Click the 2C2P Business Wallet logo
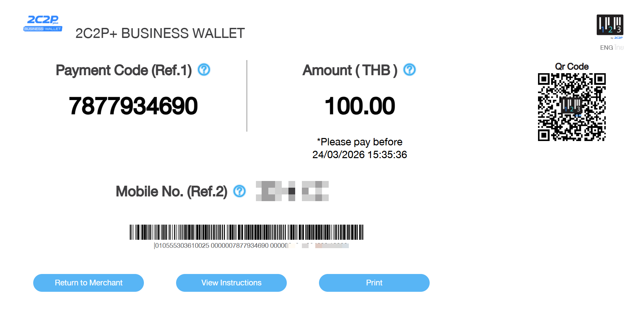 click(x=43, y=23)
